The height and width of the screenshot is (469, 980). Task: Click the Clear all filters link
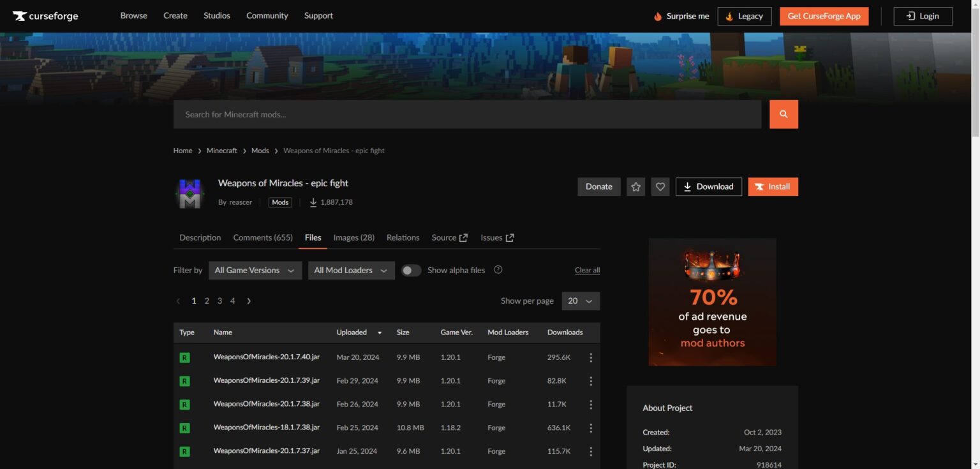587,271
